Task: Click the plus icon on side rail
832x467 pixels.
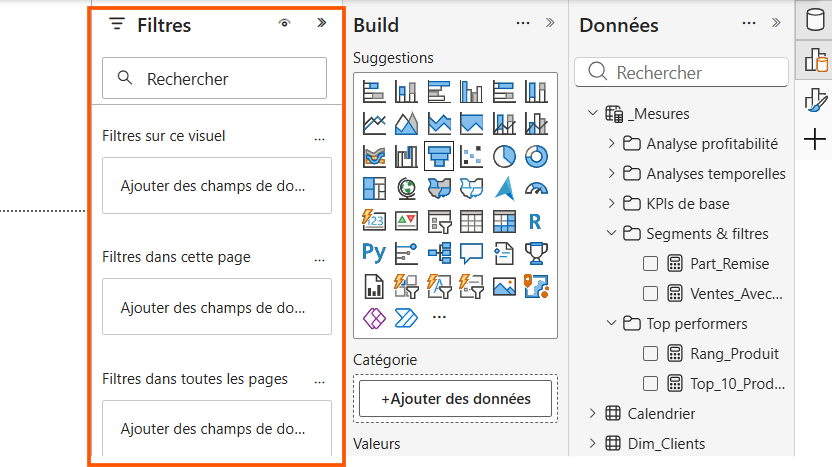Action: tap(814, 140)
